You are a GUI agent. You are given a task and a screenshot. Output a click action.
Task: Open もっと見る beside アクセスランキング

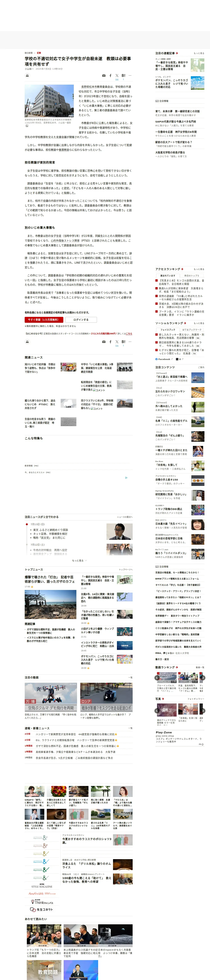point(199,269)
